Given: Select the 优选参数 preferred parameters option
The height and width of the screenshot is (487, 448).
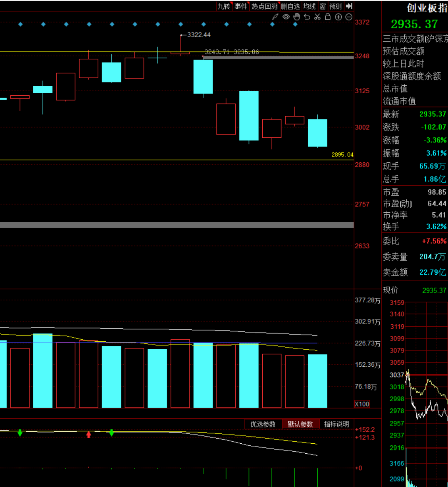Looking at the screenshot, I should click(x=263, y=424).
